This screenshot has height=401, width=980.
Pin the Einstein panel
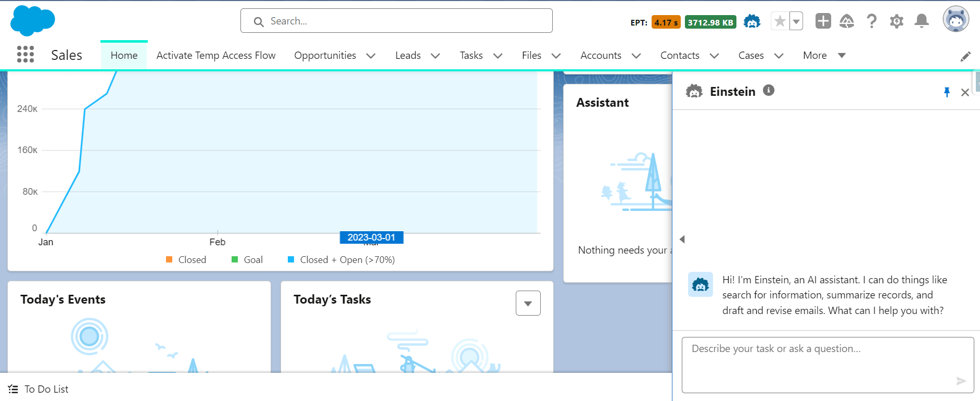[947, 92]
